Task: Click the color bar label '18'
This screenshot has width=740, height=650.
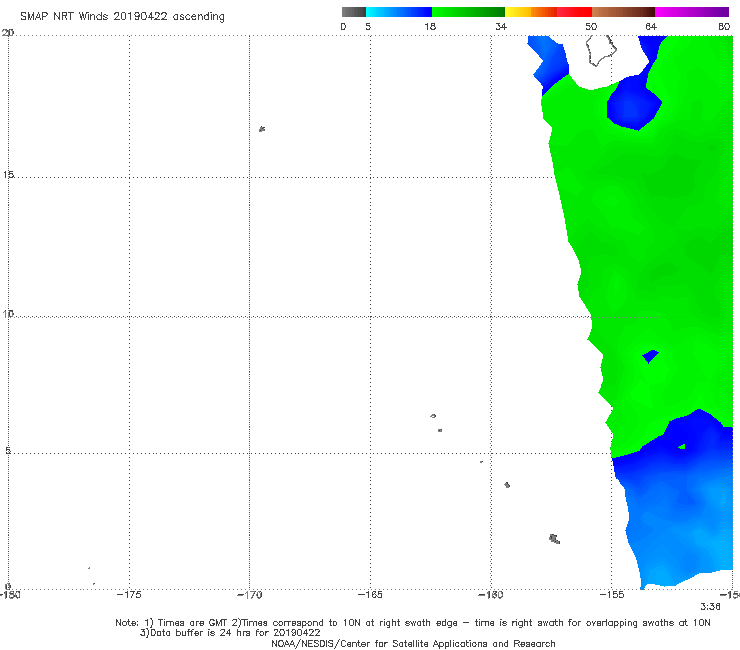Action: (x=430, y=26)
